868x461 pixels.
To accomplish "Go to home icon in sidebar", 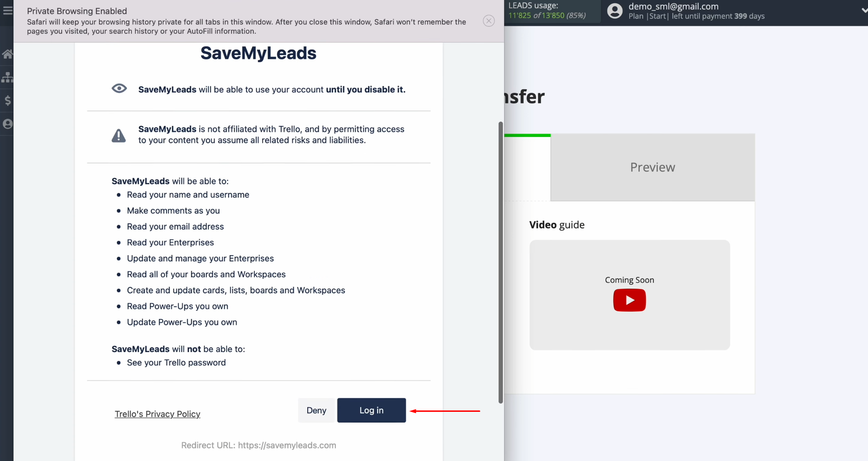I will coord(7,54).
